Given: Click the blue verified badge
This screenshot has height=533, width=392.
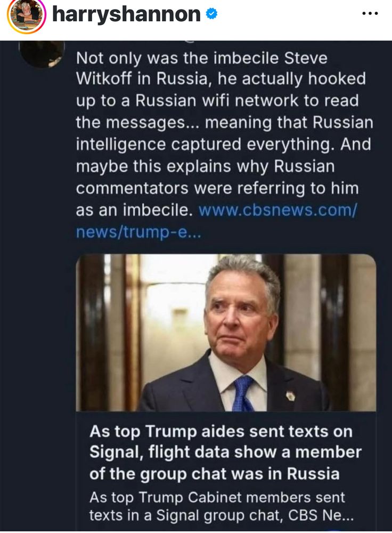Looking at the screenshot, I should (212, 15).
